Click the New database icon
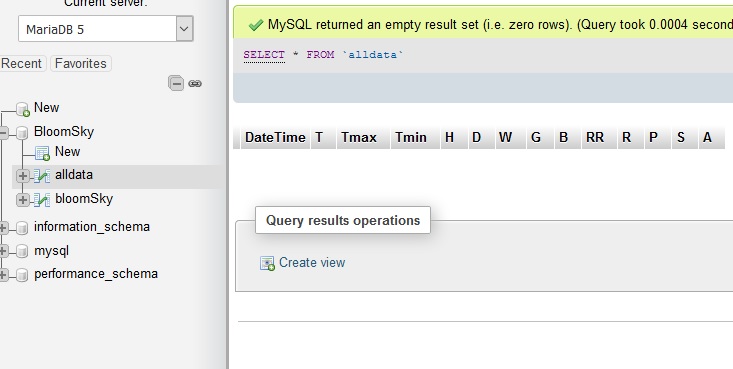The height and width of the screenshot is (369, 733). [22, 109]
